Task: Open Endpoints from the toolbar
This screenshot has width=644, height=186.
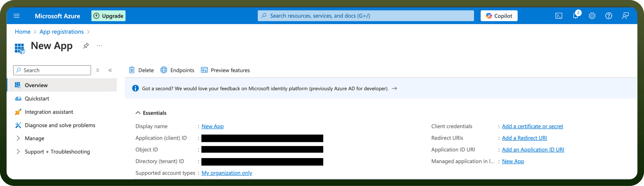Action: point(177,70)
